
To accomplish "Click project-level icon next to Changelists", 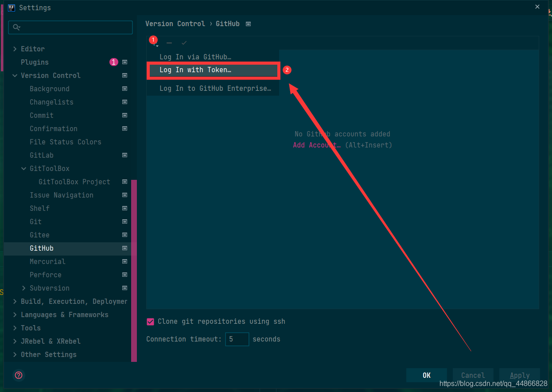I will [125, 102].
